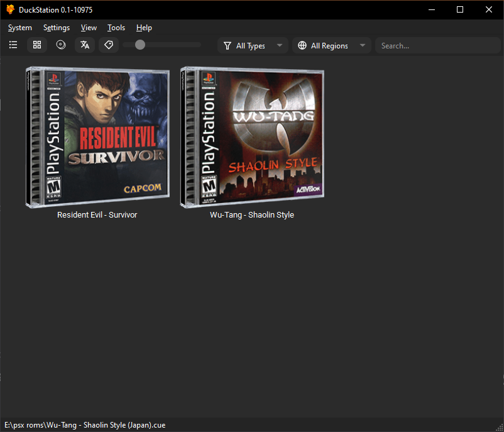
Task: Adjust the cover size slider
Action: 162,45
